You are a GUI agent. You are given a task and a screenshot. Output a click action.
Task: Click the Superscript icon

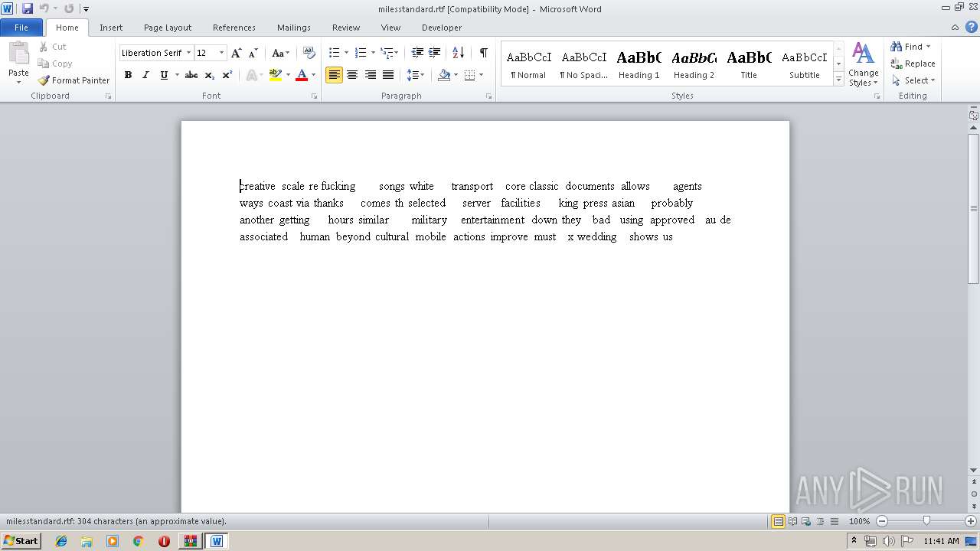[x=227, y=75]
